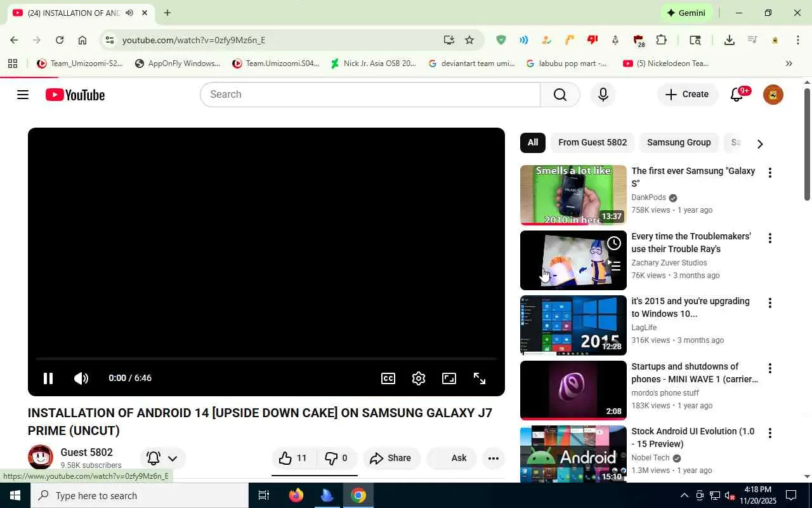The width and height of the screenshot is (812, 508).
Task: Go to the YouTube home logo
Action: click(x=75, y=95)
